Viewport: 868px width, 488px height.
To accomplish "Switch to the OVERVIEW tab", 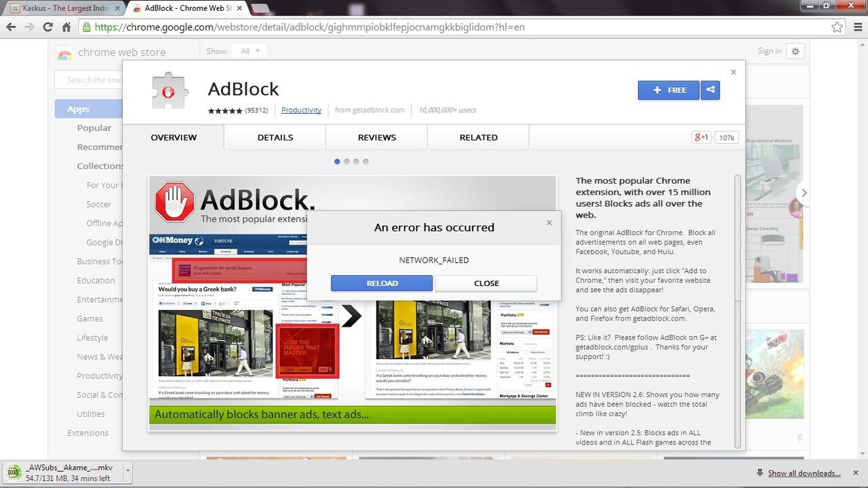I will pos(174,137).
